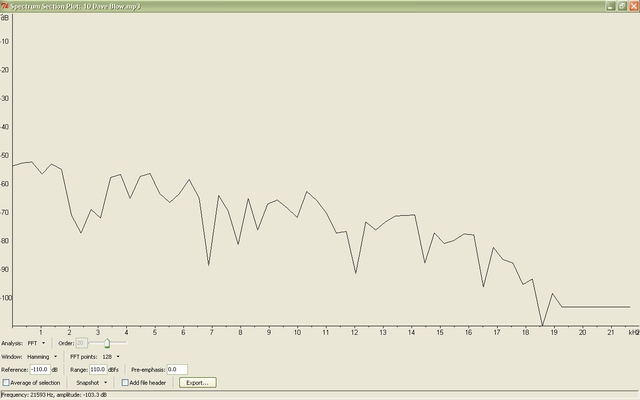The image size is (640, 400).
Task: Click the spectrum minimum near 18.5 kHz
Action: tap(542, 324)
